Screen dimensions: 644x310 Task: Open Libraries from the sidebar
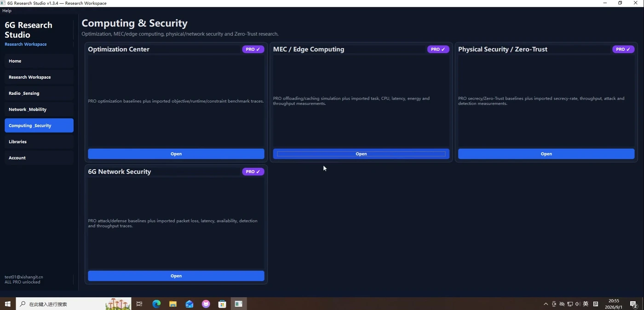coord(39,141)
